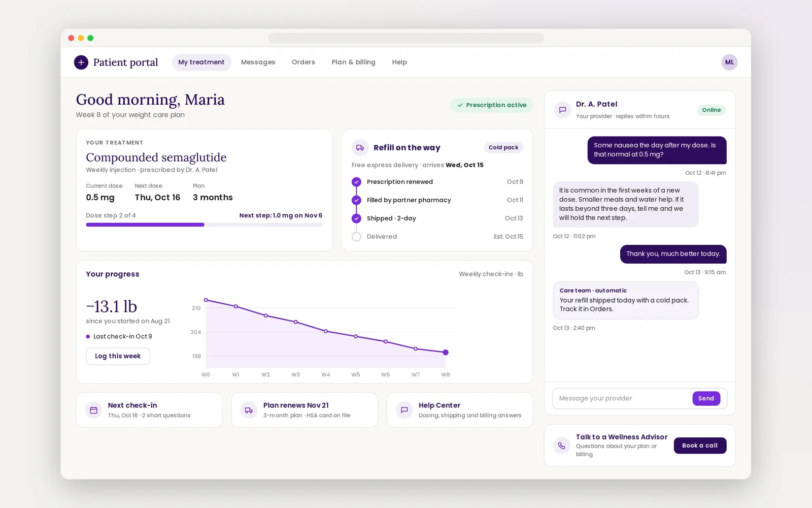The image size is (812, 508).
Task: Click the Care team automatic refill message
Action: tap(626, 300)
